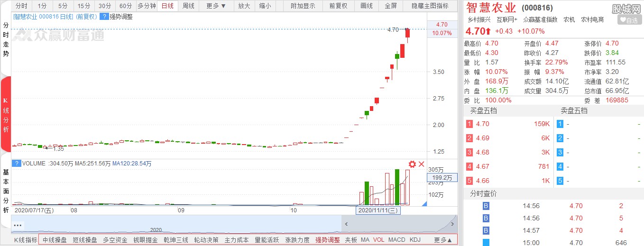This screenshot has width=644, height=246.
Task: Click sell level 1 badge
Action: point(560,124)
